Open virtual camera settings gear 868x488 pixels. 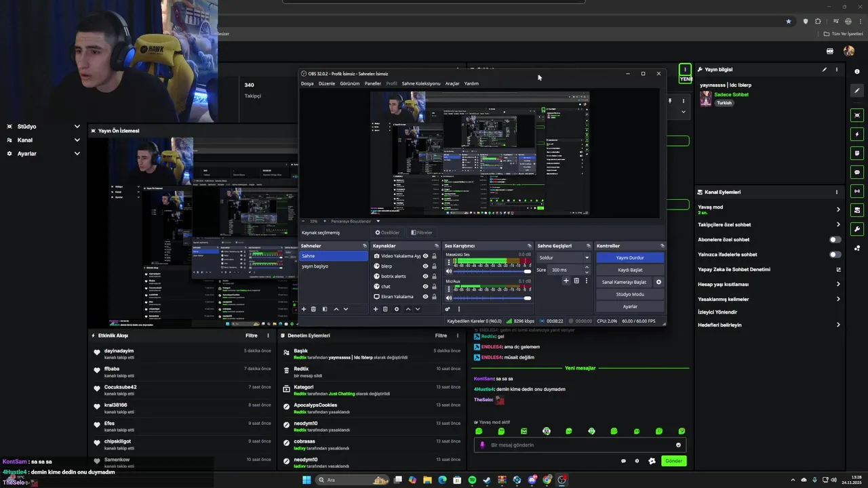click(x=658, y=282)
